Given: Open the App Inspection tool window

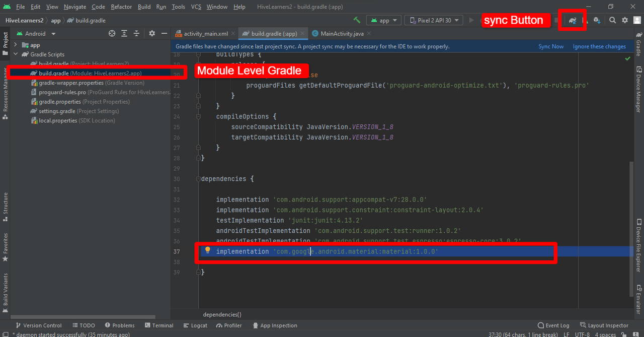Looking at the screenshot, I should coord(275,325).
